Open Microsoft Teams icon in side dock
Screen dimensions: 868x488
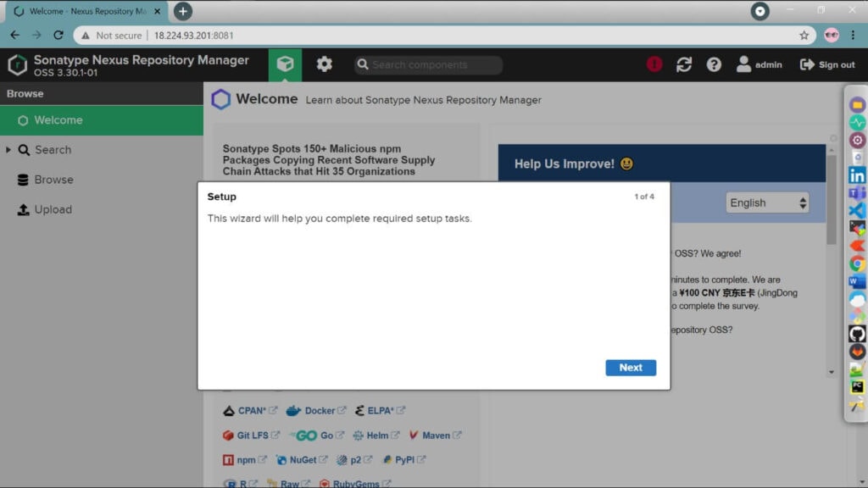[857, 193]
